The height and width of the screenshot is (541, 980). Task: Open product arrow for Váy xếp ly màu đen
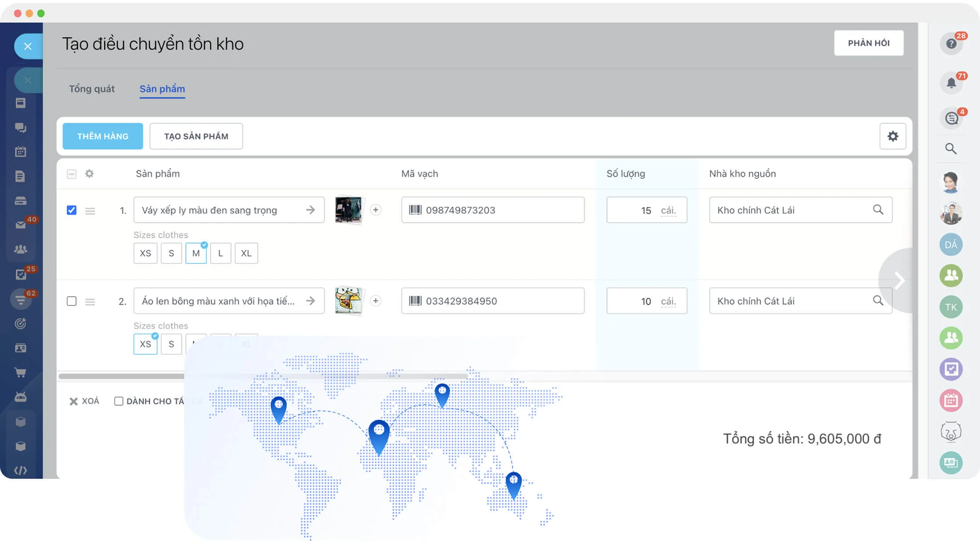(x=310, y=210)
